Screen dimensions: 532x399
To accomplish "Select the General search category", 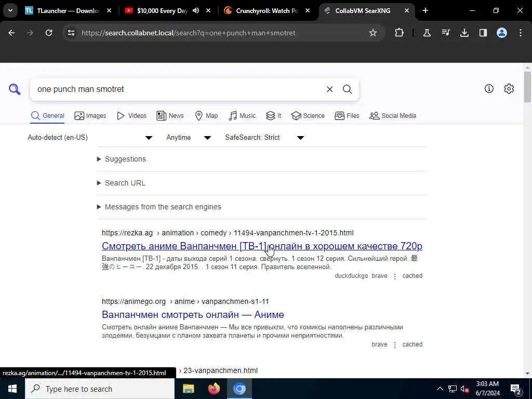I will coord(47,116).
